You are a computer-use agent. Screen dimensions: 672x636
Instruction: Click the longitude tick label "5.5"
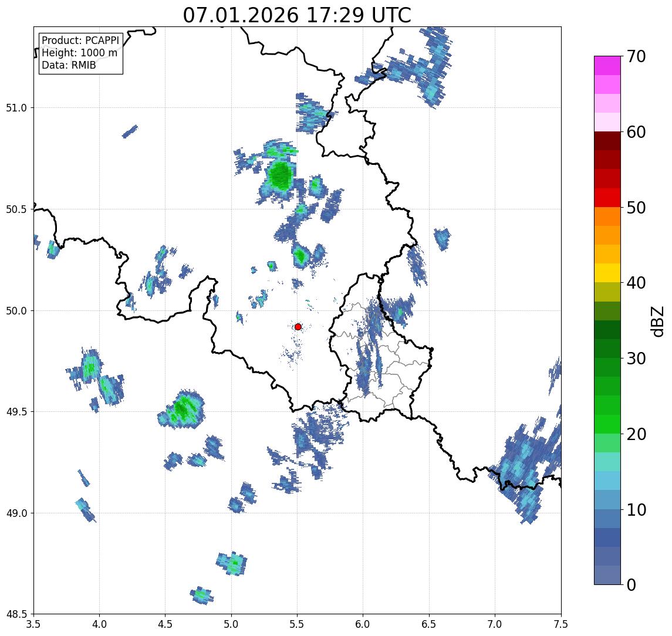298,624
